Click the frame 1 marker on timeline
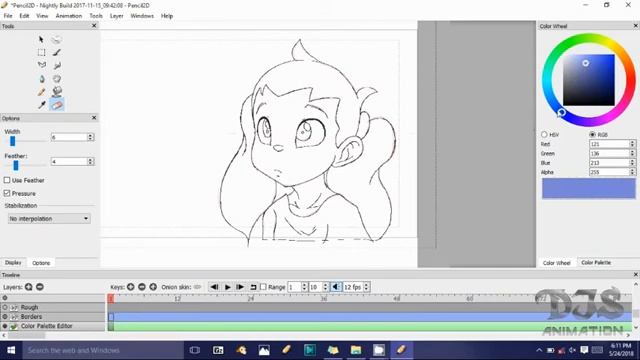 pyautogui.click(x=111, y=298)
